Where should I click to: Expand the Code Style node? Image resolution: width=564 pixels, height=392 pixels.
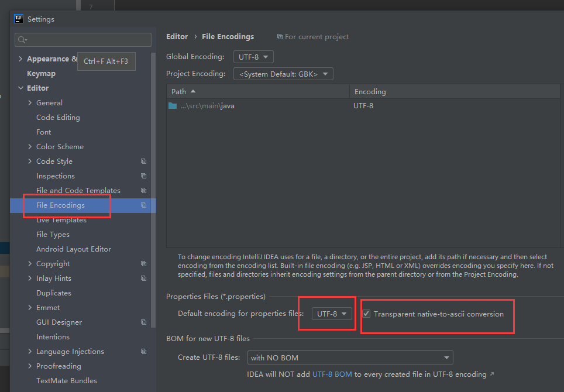pos(30,161)
